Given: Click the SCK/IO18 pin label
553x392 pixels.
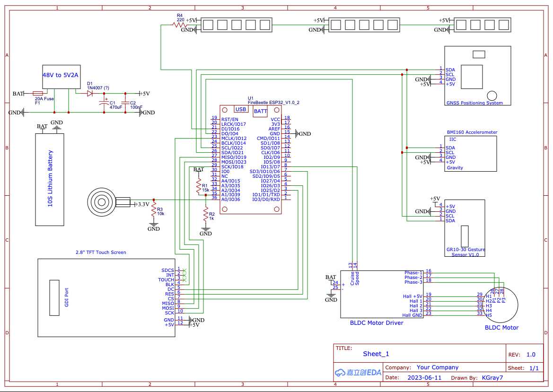Looking at the screenshot, I should (x=232, y=167).
